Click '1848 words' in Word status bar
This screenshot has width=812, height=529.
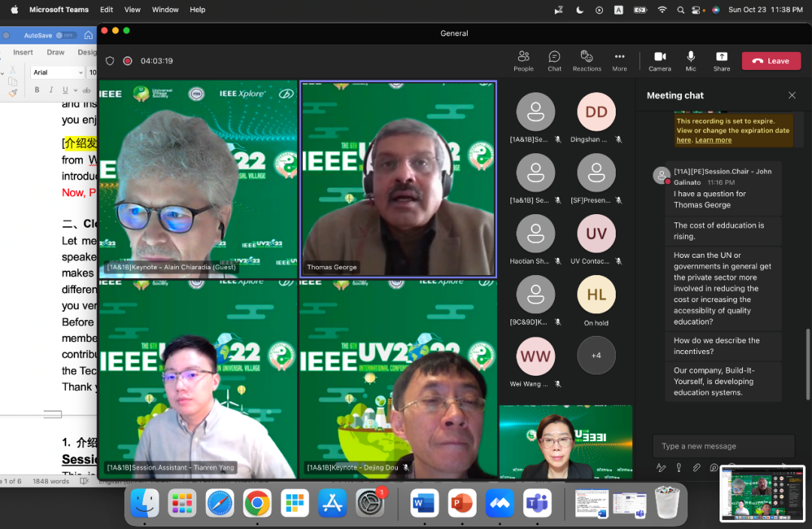click(x=51, y=481)
